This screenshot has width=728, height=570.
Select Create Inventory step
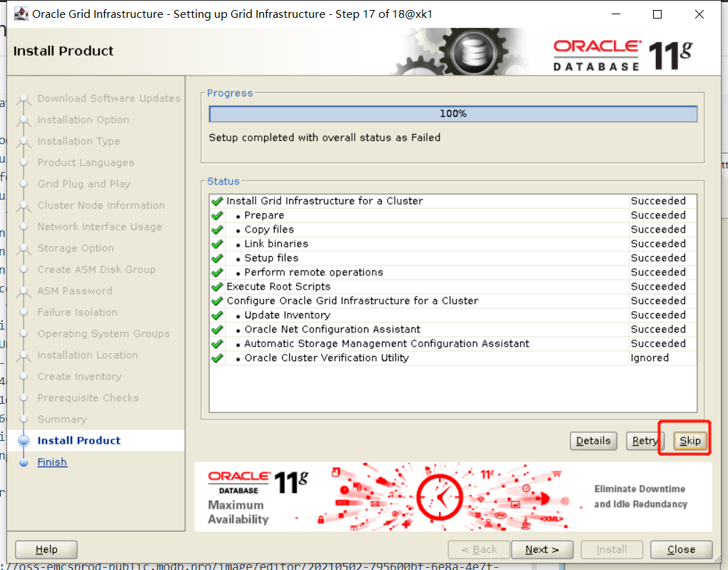(79, 377)
